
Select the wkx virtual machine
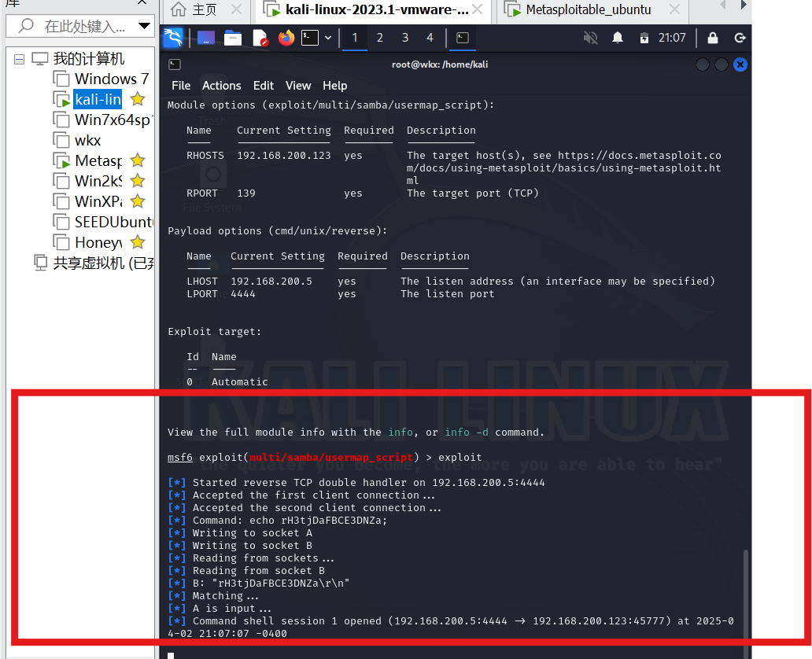pos(87,140)
